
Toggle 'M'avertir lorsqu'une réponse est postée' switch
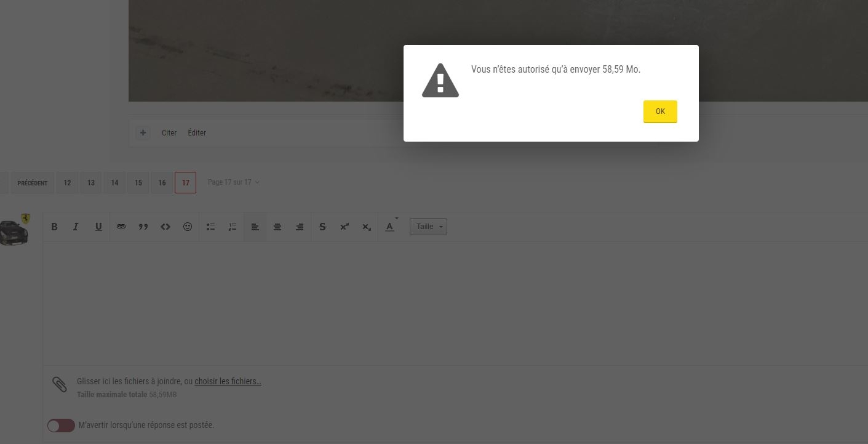(x=61, y=426)
